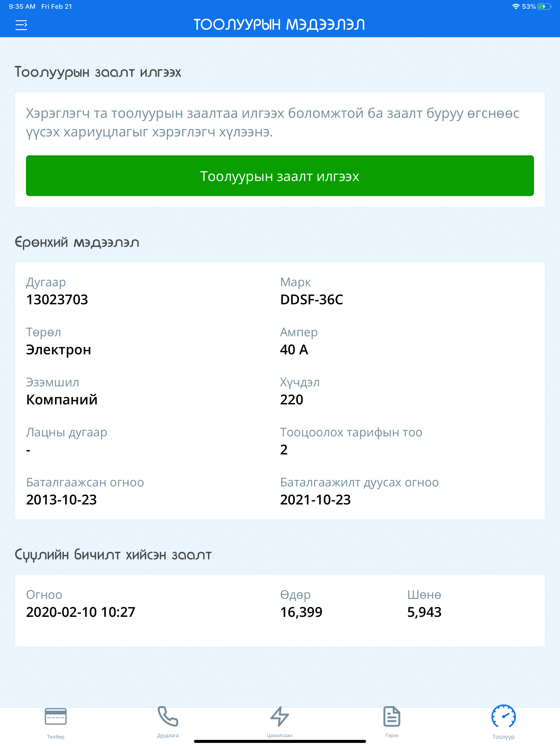Tap the 53% battery level indicator

point(529,6)
